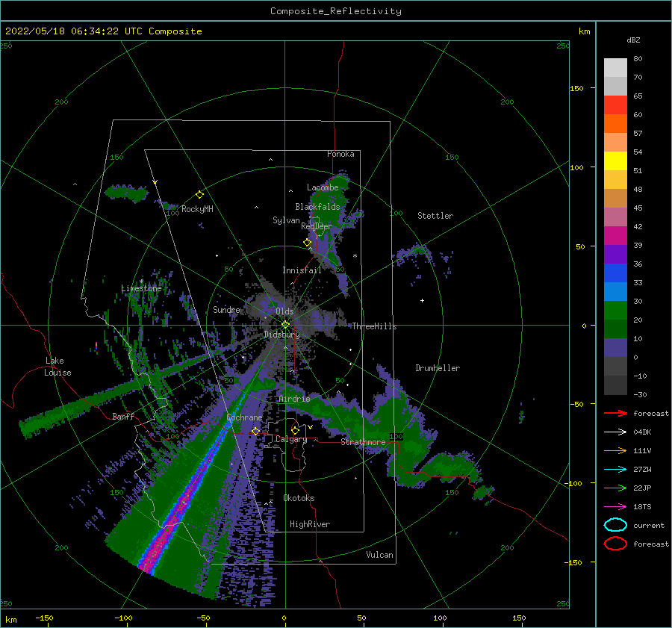This screenshot has width=672, height=628.
Task: Pick the light gray 80 dBZ color swatch
Action: (x=615, y=67)
